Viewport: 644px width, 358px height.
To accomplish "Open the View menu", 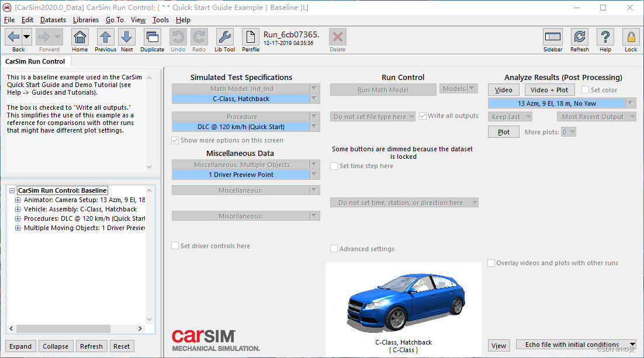I will coord(138,20).
